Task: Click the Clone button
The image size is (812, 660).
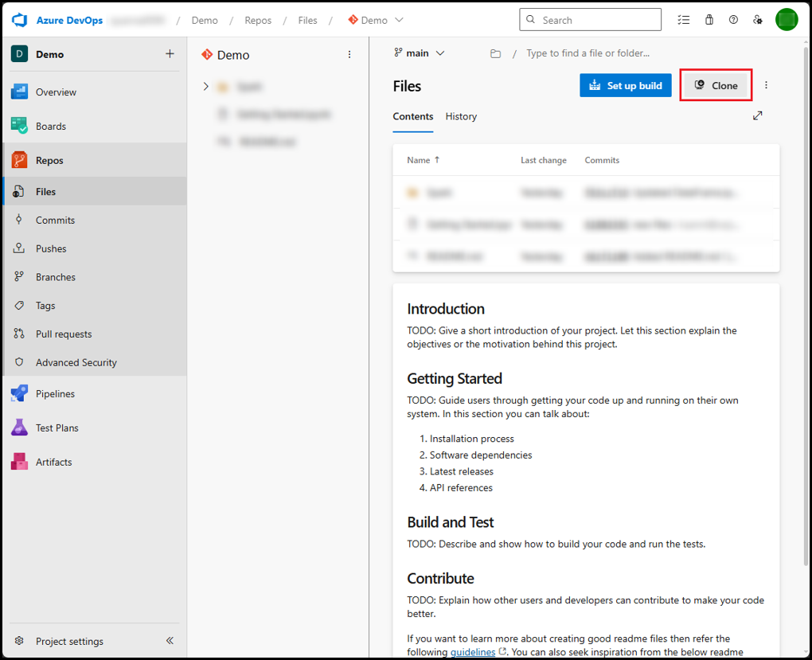Action: pos(716,85)
